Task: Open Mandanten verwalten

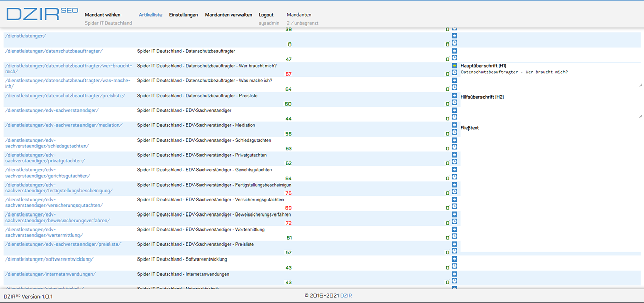Action: 228,15
